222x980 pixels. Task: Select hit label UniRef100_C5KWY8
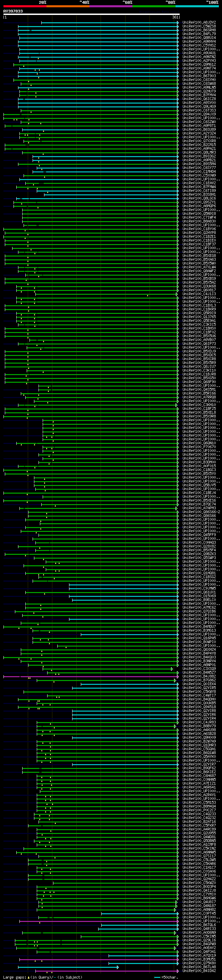point(199,691)
